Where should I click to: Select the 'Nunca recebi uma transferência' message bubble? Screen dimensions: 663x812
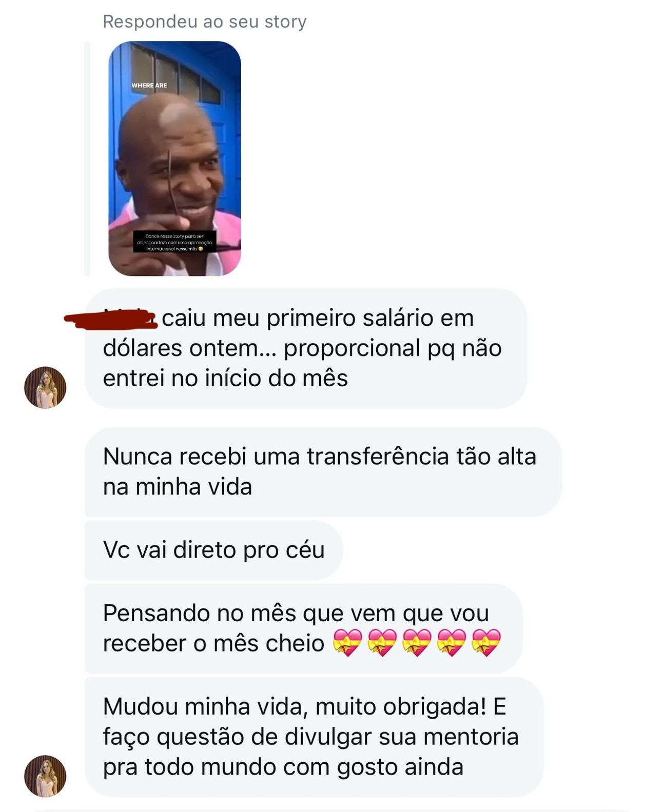pyautogui.click(x=323, y=471)
